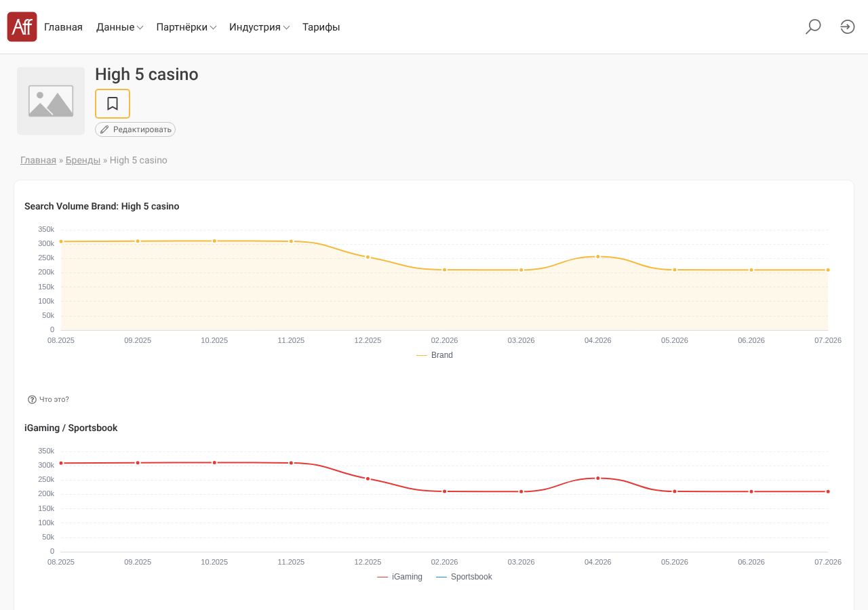Click the Редактировать edit button
The height and width of the screenshot is (610, 868).
pos(136,129)
